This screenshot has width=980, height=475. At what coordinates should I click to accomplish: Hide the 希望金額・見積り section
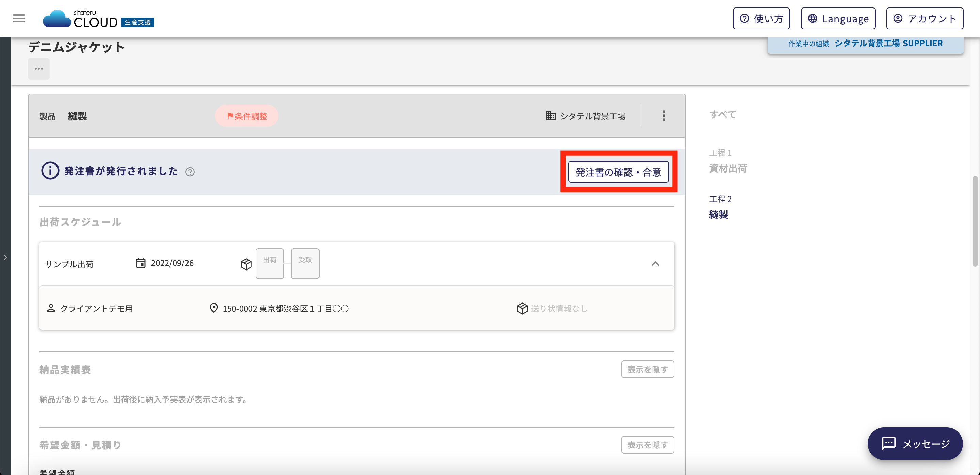(648, 445)
